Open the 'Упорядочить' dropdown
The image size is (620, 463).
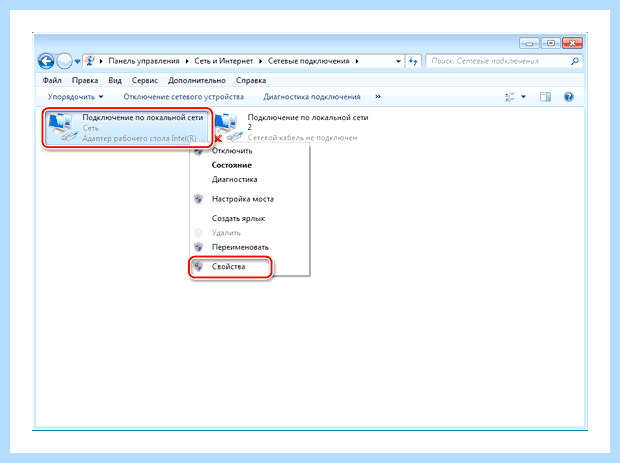coord(75,97)
